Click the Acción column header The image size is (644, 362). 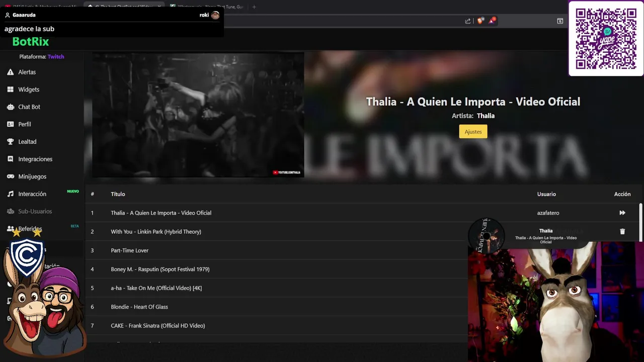point(622,194)
